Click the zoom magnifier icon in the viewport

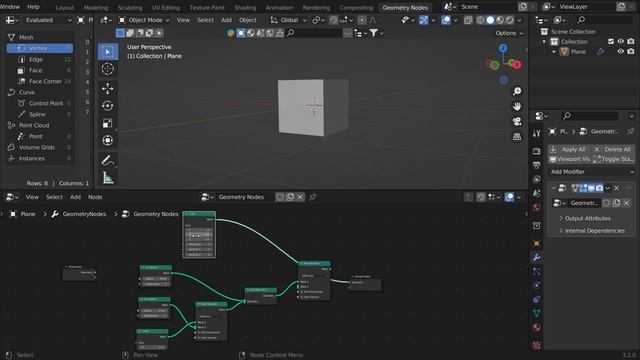[x=517, y=91]
